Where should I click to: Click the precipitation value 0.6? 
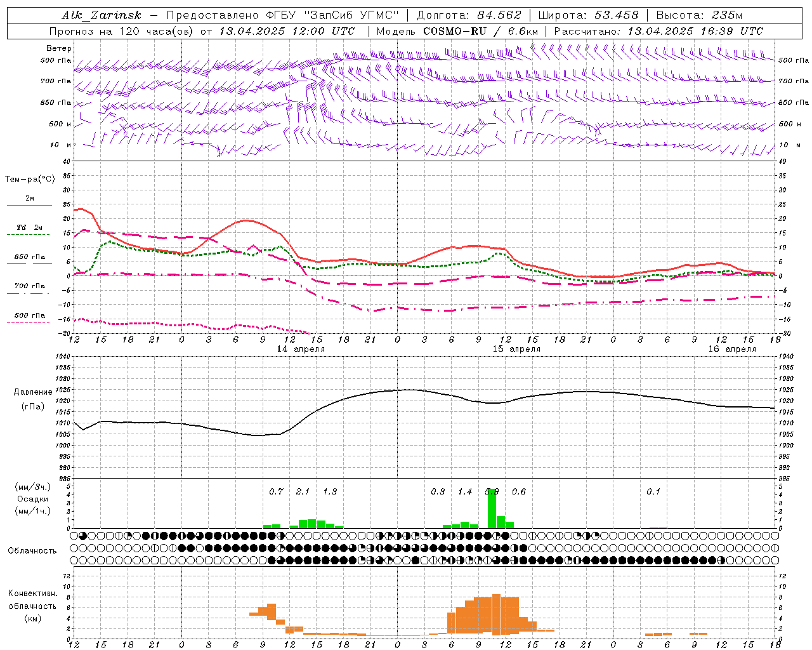(x=519, y=492)
